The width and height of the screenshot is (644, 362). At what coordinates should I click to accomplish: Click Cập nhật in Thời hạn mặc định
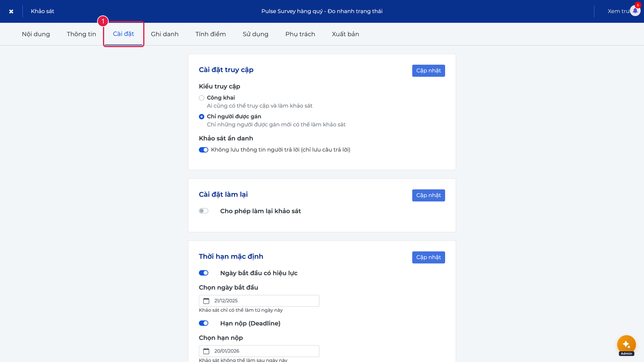pos(429,257)
